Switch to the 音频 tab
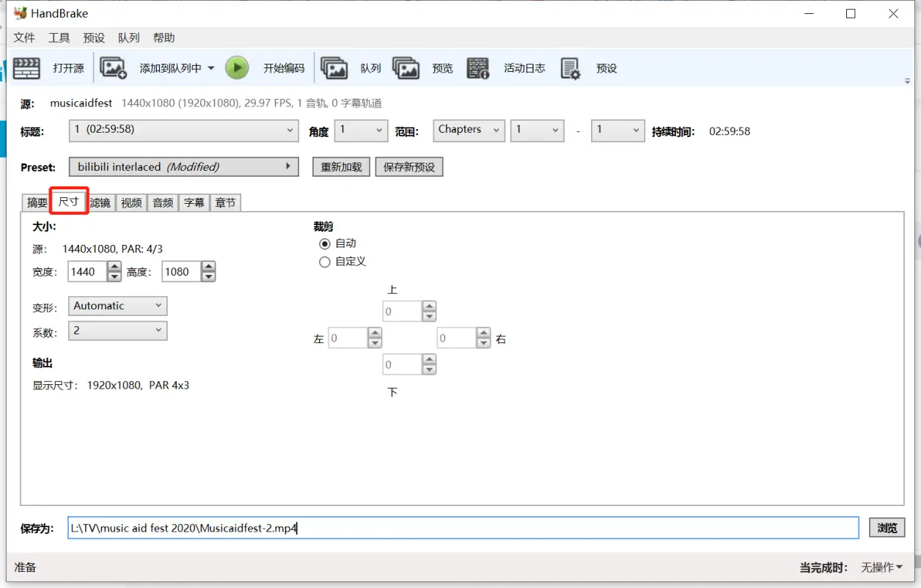This screenshot has height=588, width=921. click(x=164, y=203)
